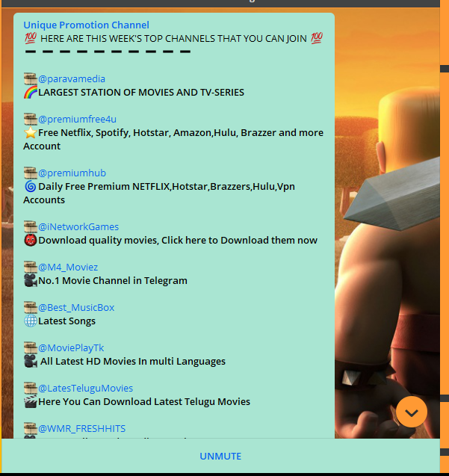The width and height of the screenshot is (449, 476).
Task: Click red ogre emoji before Download quality movies
Action: (31, 240)
